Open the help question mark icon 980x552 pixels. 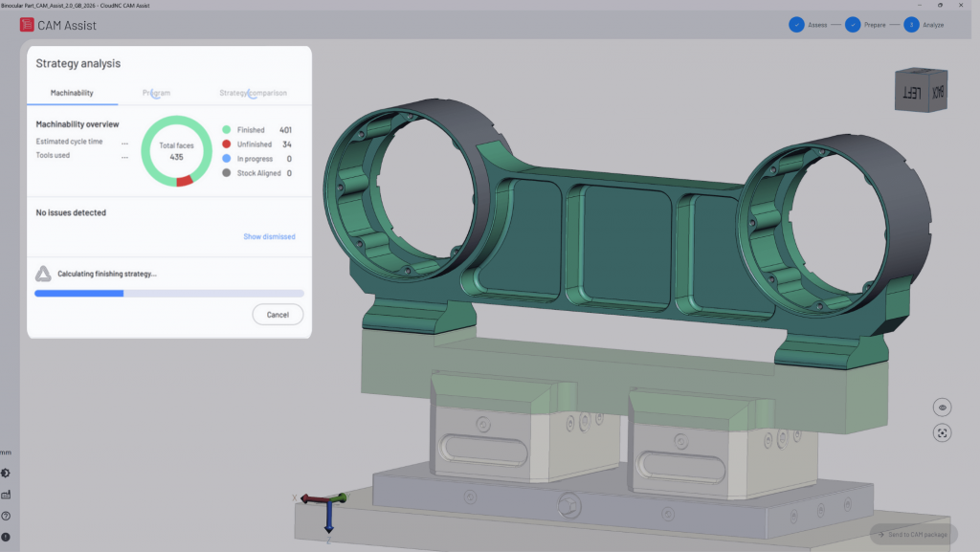click(x=7, y=516)
